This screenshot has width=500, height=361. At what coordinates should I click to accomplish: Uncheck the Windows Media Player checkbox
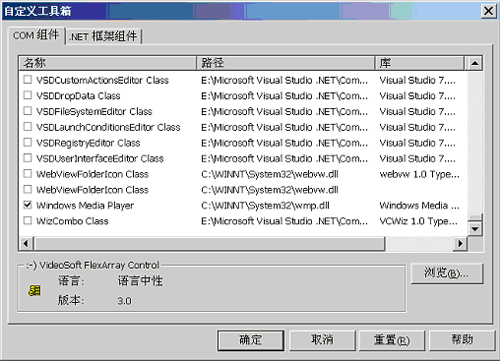[x=28, y=205]
